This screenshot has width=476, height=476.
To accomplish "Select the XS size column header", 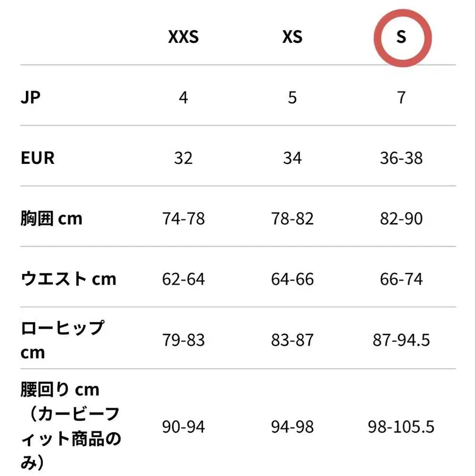I will 292,38.
